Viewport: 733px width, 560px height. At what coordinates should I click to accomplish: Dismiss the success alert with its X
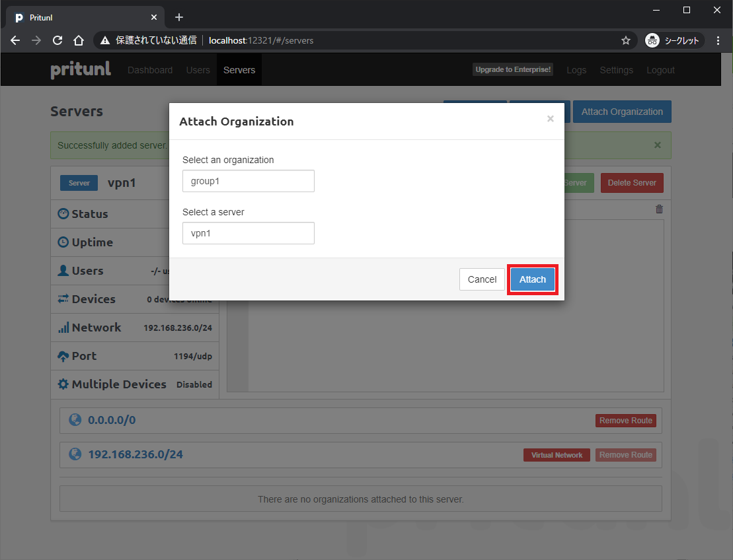pos(657,145)
